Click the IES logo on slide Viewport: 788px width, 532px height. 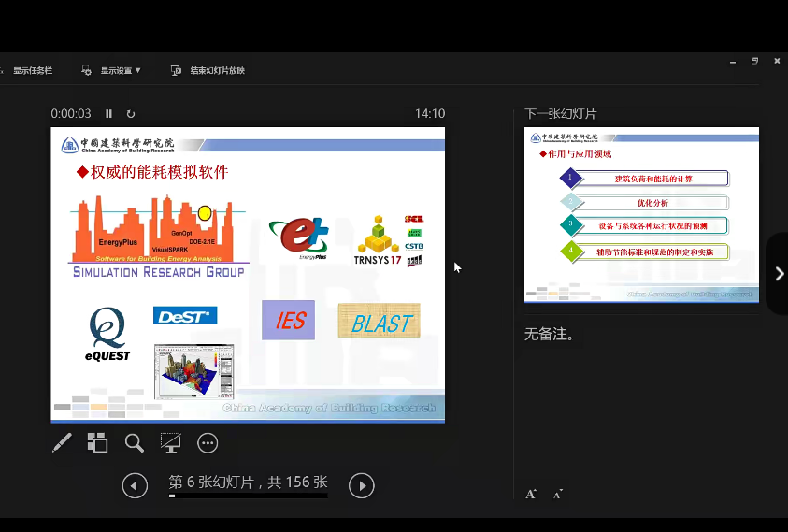289,321
